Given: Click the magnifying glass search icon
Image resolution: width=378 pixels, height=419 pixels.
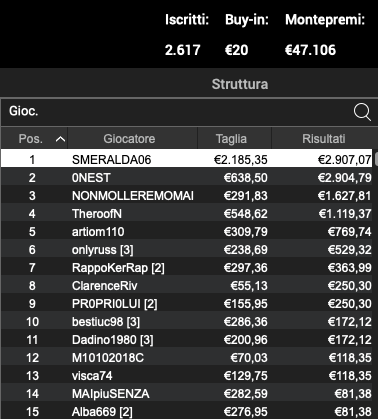Looking at the screenshot, I should click(362, 112).
